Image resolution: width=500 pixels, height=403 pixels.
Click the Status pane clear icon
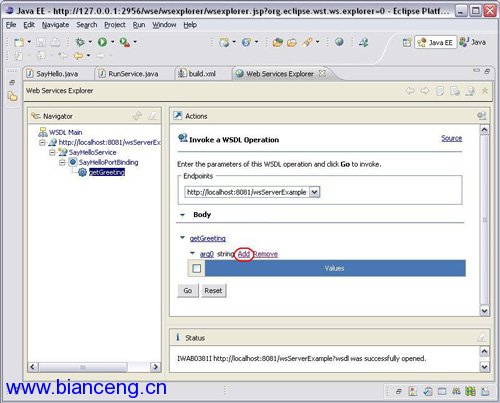482,338
